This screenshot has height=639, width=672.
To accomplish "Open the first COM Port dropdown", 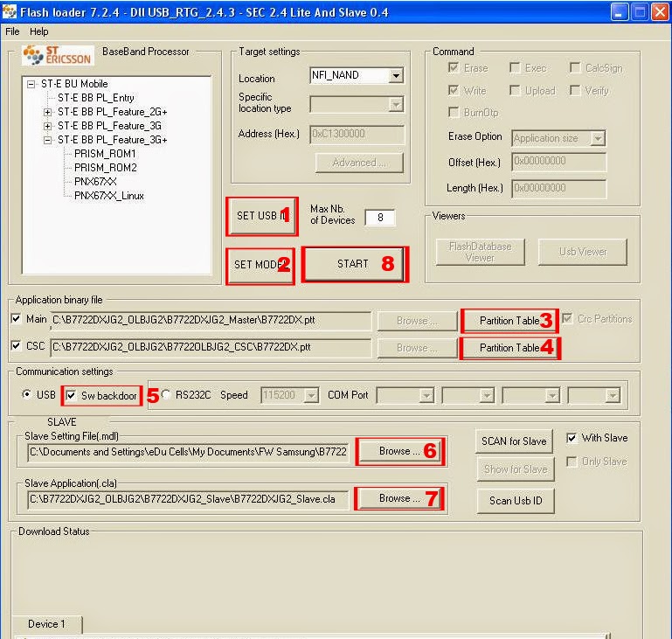I will pos(426,396).
